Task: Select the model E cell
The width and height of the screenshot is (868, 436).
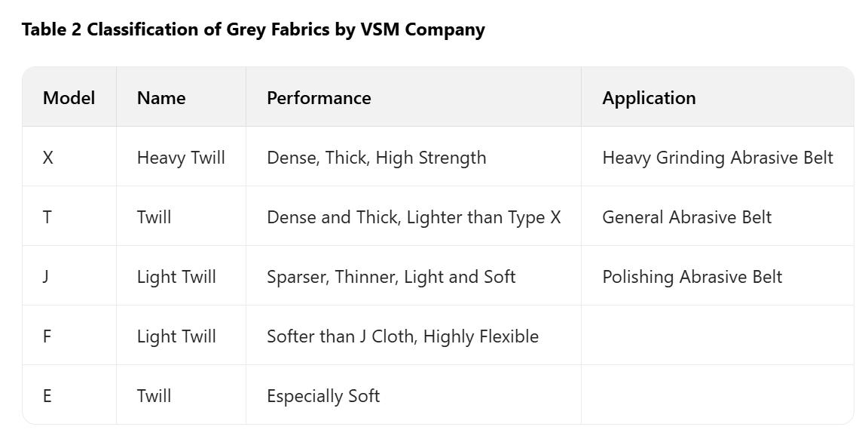Action: coord(47,396)
